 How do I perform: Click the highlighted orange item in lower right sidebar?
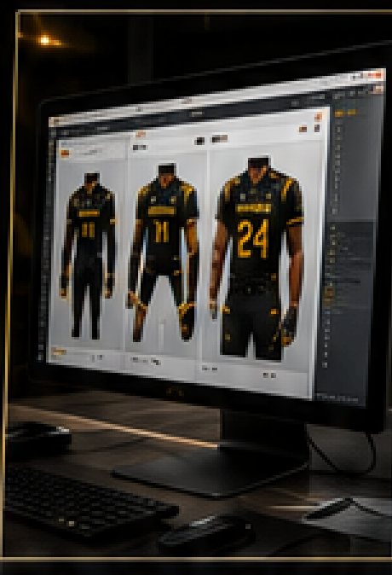point(329,293)
